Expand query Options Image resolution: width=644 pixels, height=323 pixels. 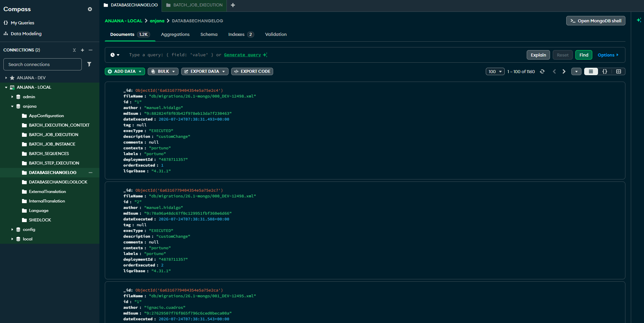(608, 55)
